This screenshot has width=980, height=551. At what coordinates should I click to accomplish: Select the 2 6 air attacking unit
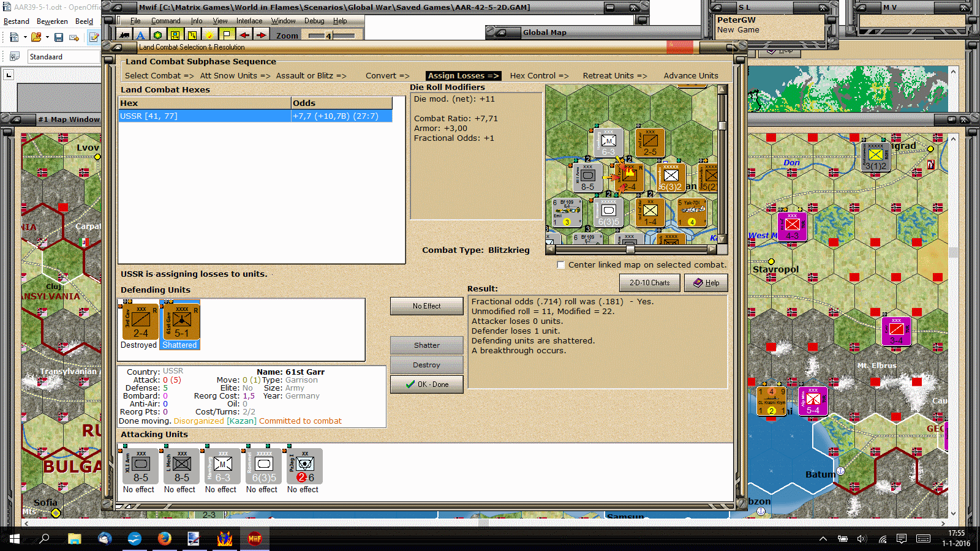tap(304, 467)
